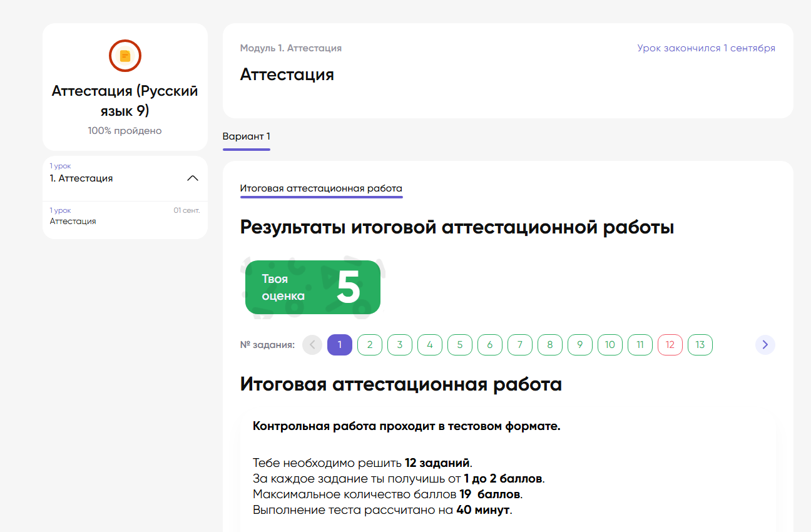The height and width of the screenshot is (532, 811).
Task: Open task number 10
Action: point(610,345)
